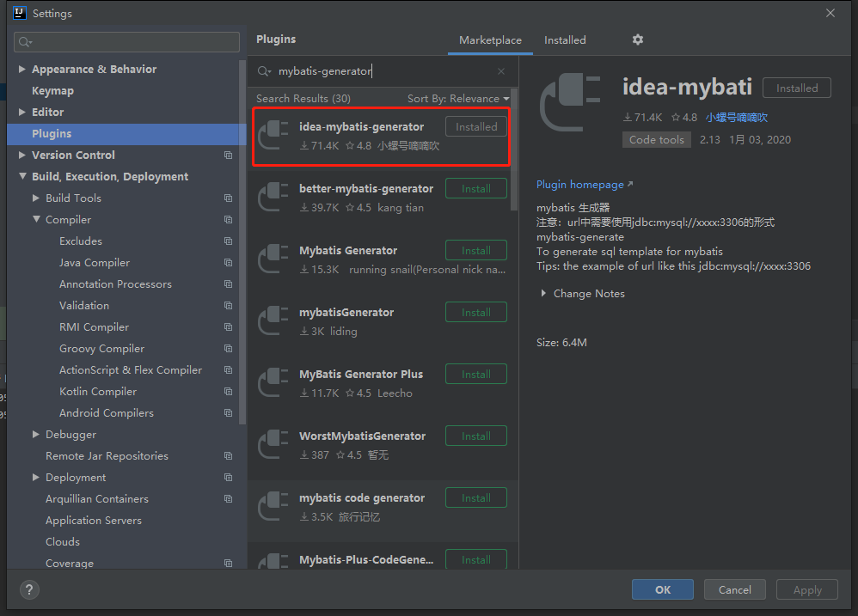Click the settings search input field
Viewport: 858px width, 616px height.
pyautogui.click(x=129, y=42)
